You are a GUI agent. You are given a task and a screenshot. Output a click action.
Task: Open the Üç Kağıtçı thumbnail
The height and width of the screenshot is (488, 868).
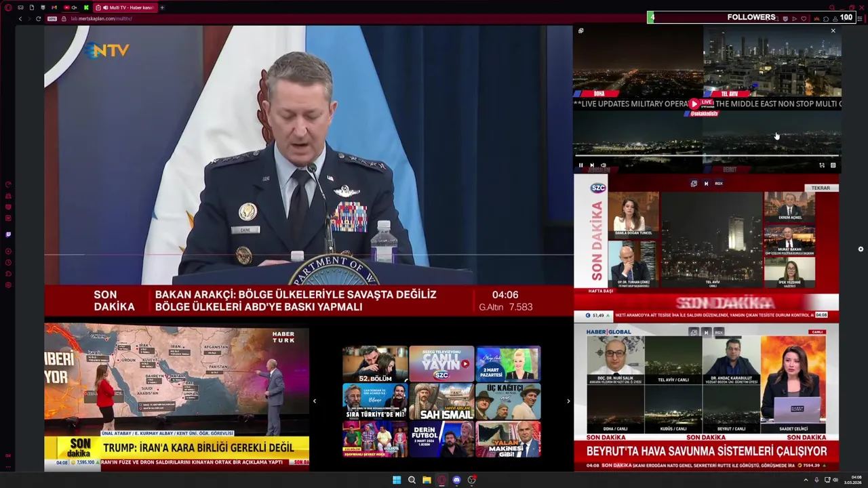[x=508, y=401]
